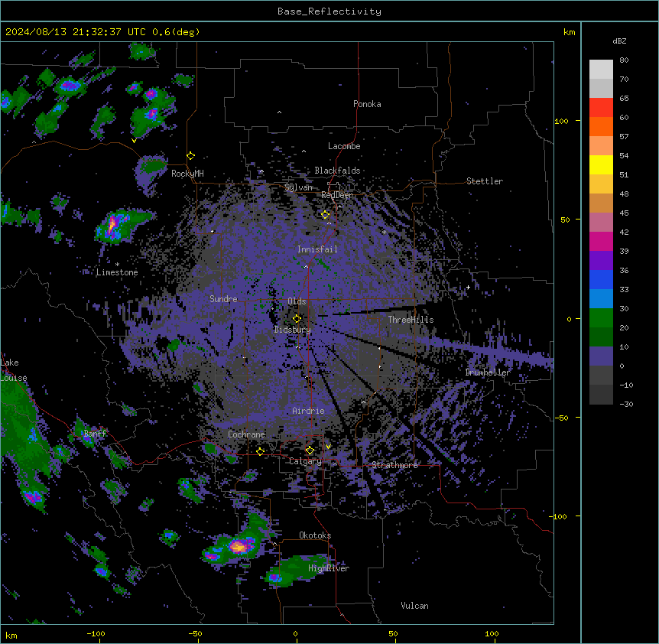
Task: Select the yellow diamond marker above Calgary label
Action: pos(310,450)
